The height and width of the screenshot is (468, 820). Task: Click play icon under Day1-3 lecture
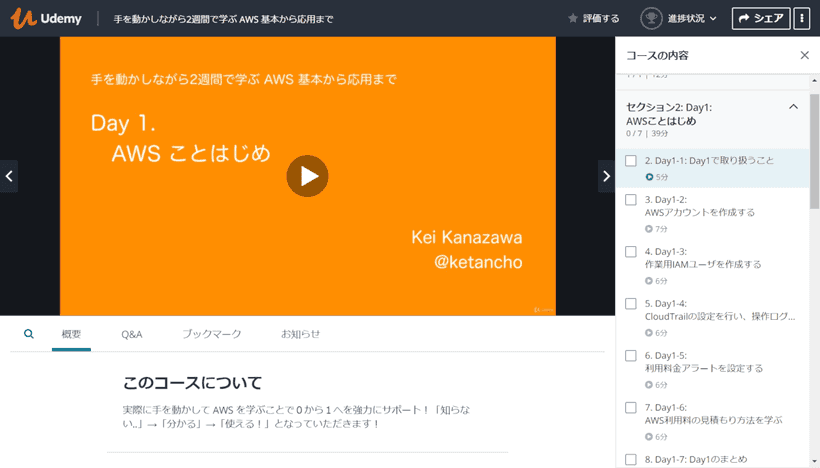tap(649, 281)
